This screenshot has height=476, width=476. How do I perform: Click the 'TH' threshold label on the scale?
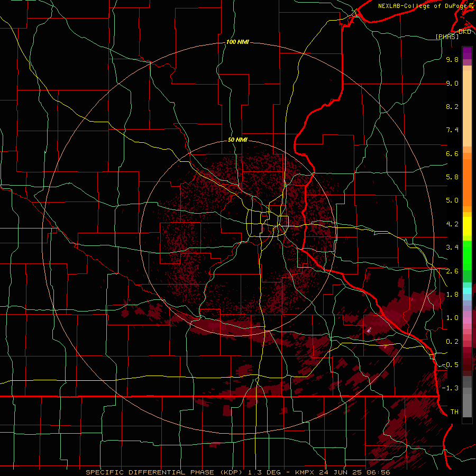coord(454,412)
